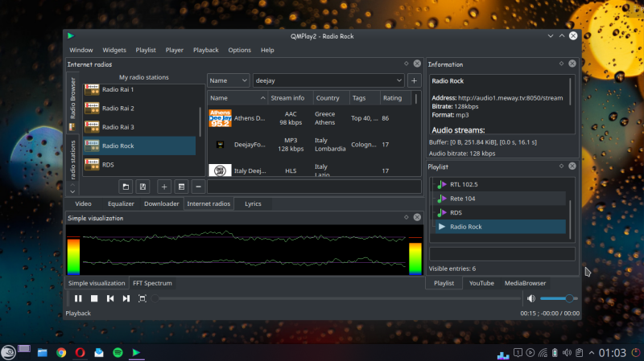This screenshot has height=361, width=644.
Task: Open the Name search-type dropdown
Action: [x=228, y=80]
